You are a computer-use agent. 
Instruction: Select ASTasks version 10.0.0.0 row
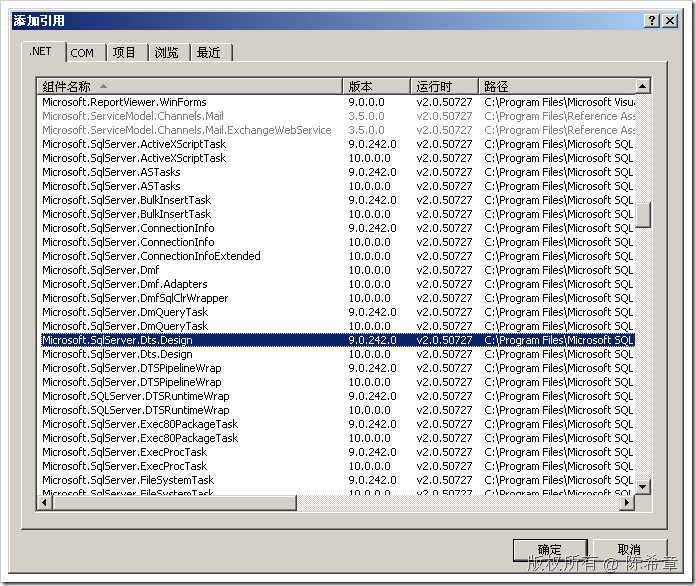coord(337,186)
